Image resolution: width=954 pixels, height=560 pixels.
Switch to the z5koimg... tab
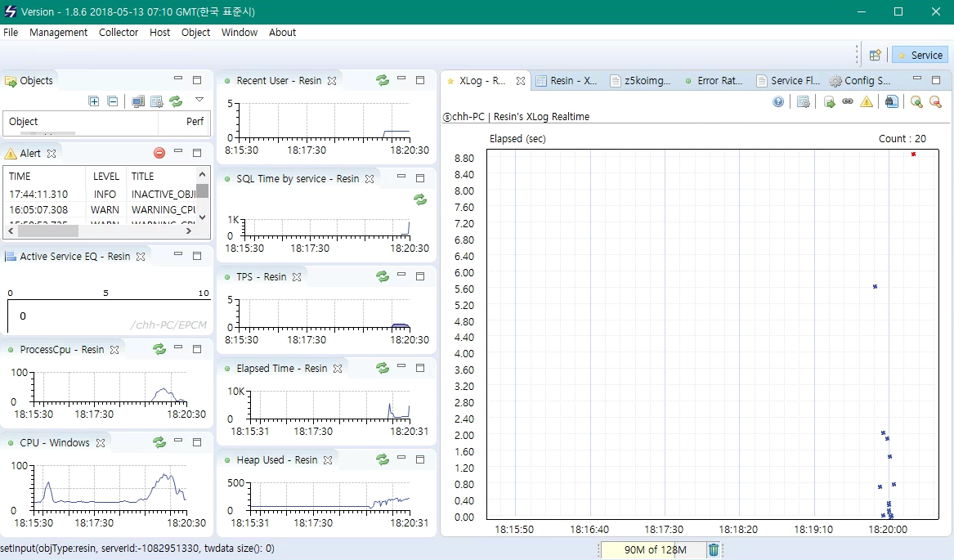[641, 80]
